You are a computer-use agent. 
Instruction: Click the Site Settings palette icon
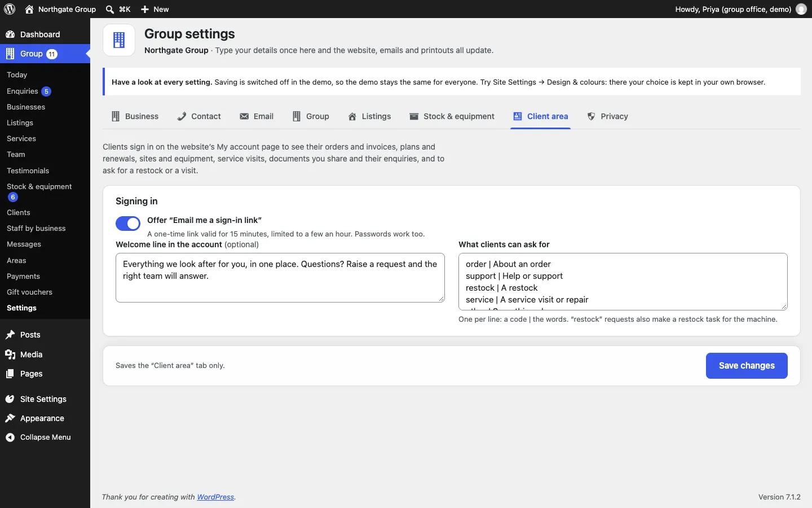click(10, 399)
